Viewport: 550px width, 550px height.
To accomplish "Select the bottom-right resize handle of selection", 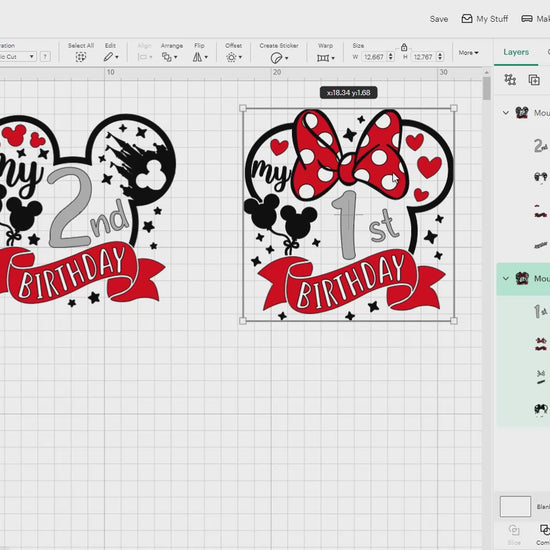I will pyautogui.click(x=454, y=321).
